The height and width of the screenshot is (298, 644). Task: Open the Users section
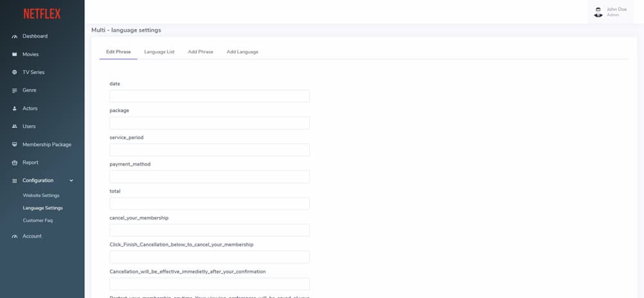point(29,126)
